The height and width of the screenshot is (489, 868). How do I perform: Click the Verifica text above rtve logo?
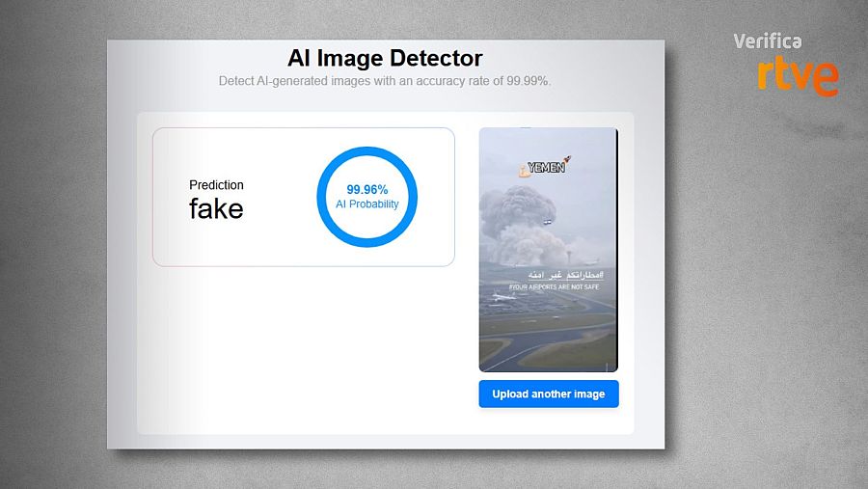(767, 41)
